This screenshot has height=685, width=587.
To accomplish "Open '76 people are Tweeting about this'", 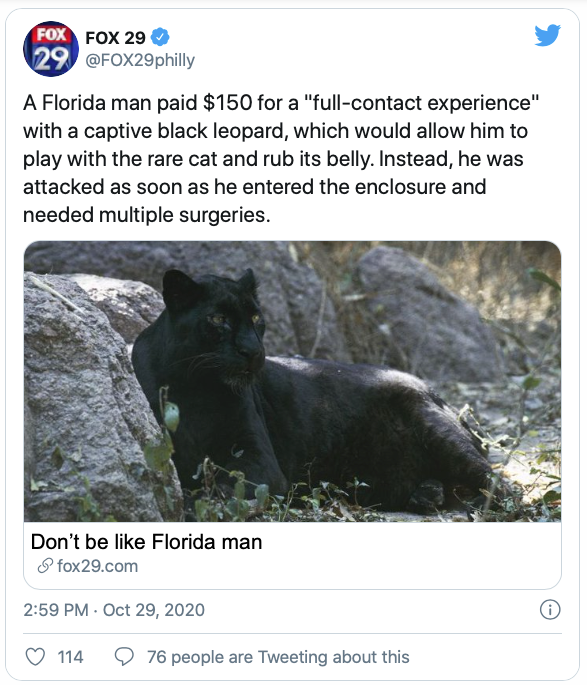I will 278,657.
